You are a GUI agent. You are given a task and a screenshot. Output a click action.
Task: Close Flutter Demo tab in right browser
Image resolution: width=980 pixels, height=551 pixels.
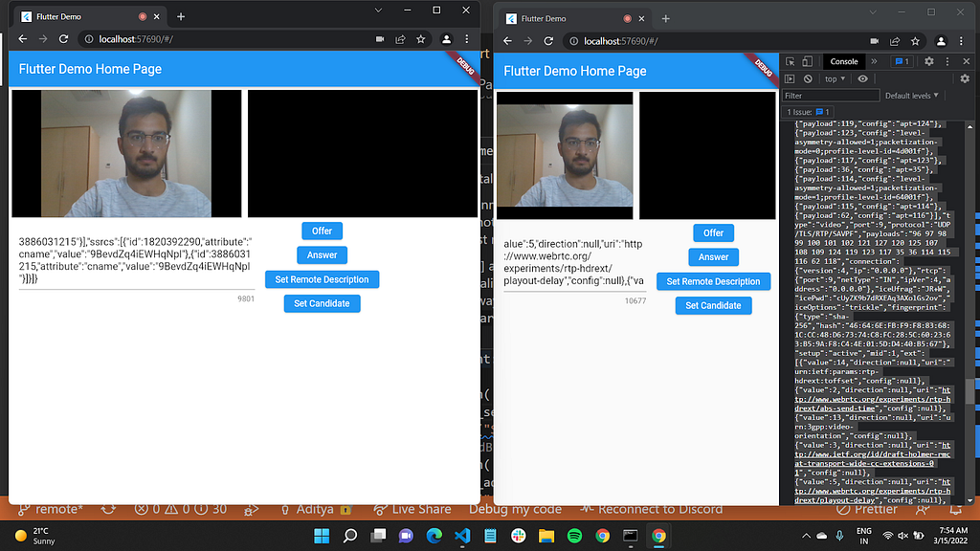641,19
